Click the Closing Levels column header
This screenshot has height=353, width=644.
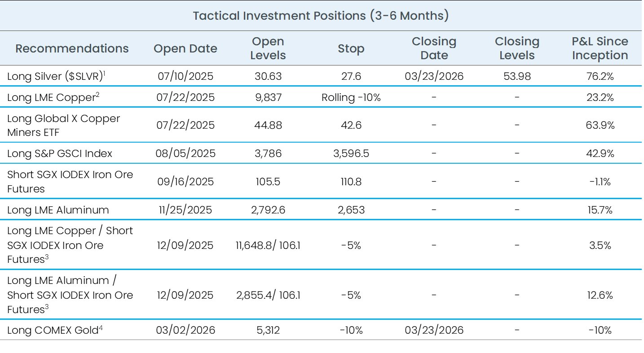coord(517,48)
